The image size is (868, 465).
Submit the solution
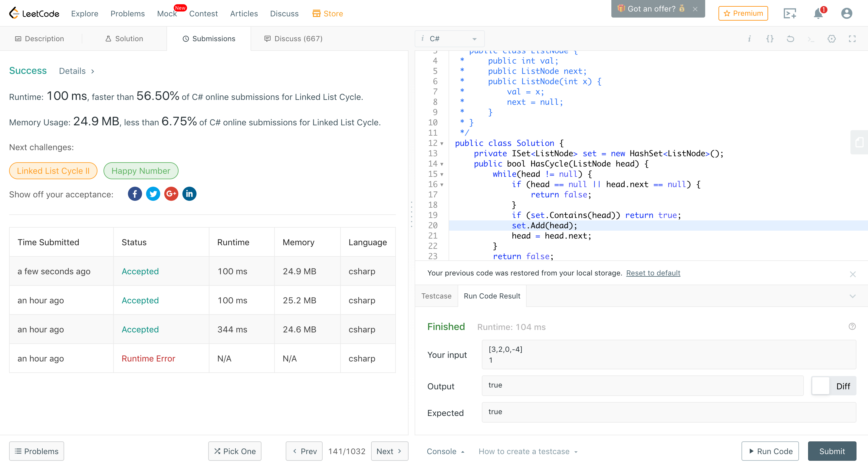[x=832, y=451]
